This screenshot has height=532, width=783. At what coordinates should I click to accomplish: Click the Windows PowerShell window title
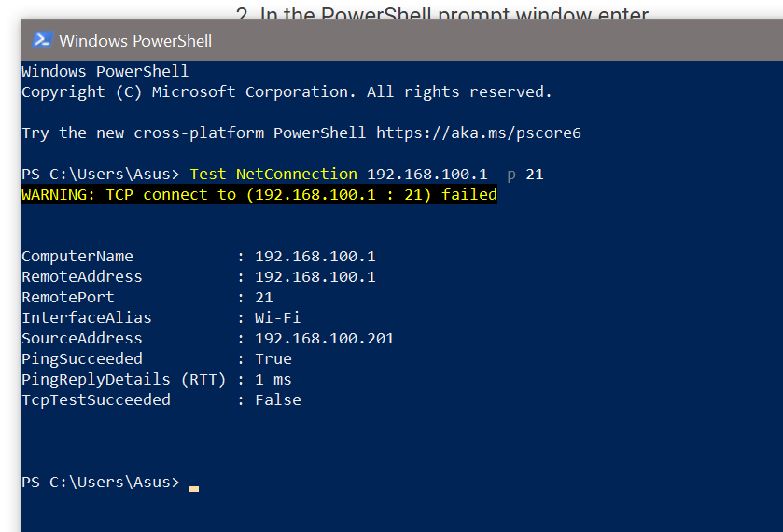[135, 40]
